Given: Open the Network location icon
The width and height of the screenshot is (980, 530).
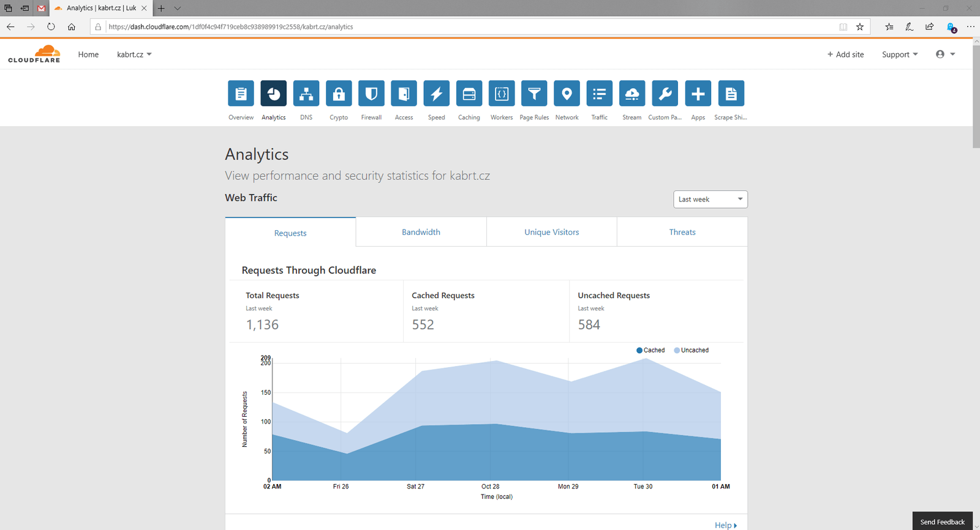Looking at the screenshot, I should 567,94.
